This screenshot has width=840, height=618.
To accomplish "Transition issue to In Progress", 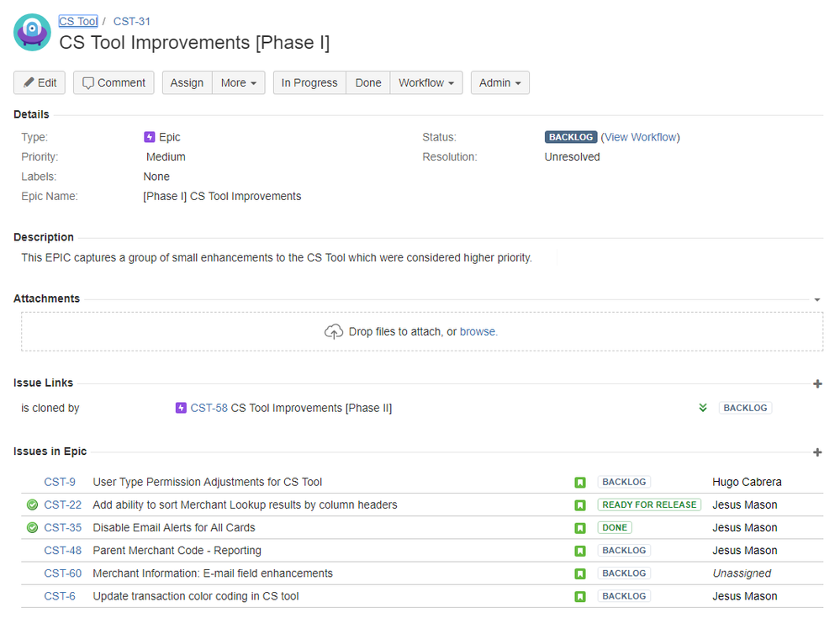I will (309, 82).
